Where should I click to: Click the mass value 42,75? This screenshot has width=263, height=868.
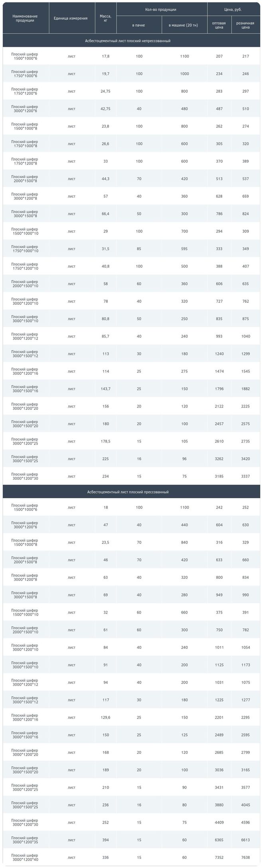[x=105, y=109]
